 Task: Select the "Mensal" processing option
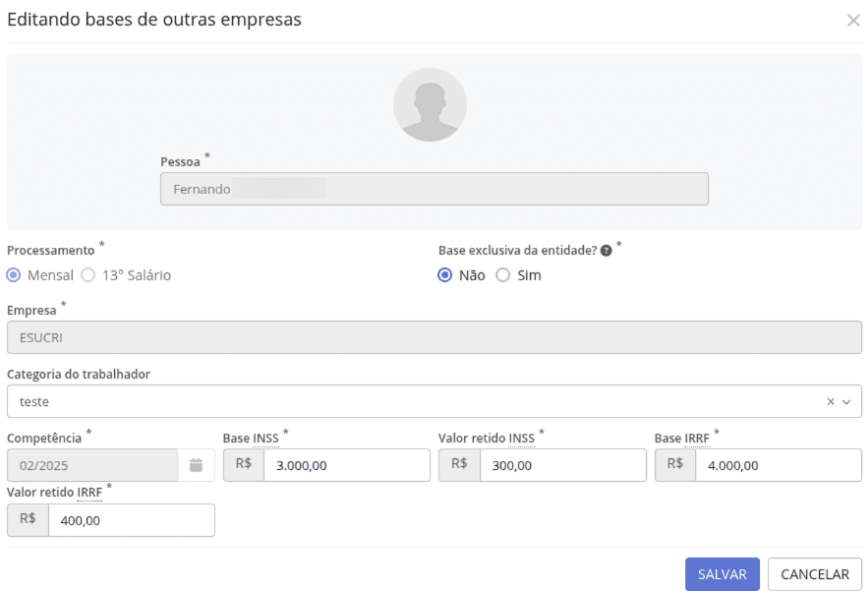point(14,275)
